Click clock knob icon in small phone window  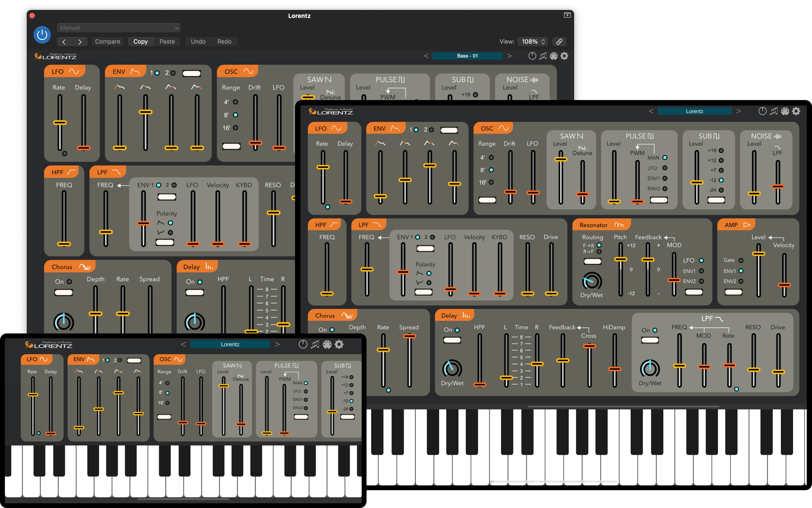303,344
